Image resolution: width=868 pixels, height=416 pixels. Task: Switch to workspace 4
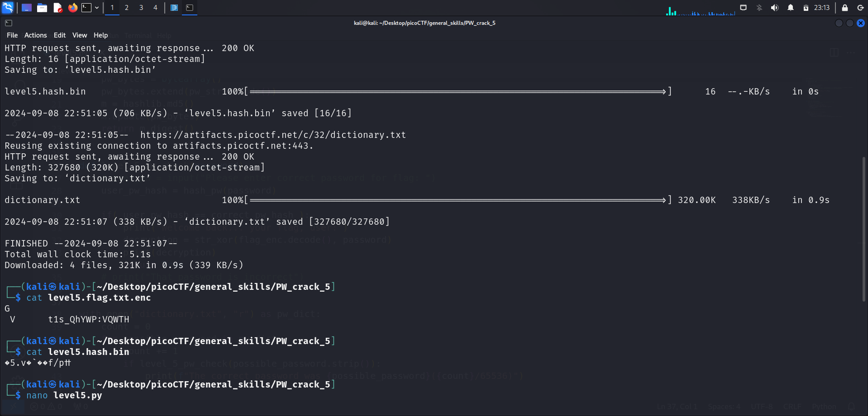coord(155,8)
